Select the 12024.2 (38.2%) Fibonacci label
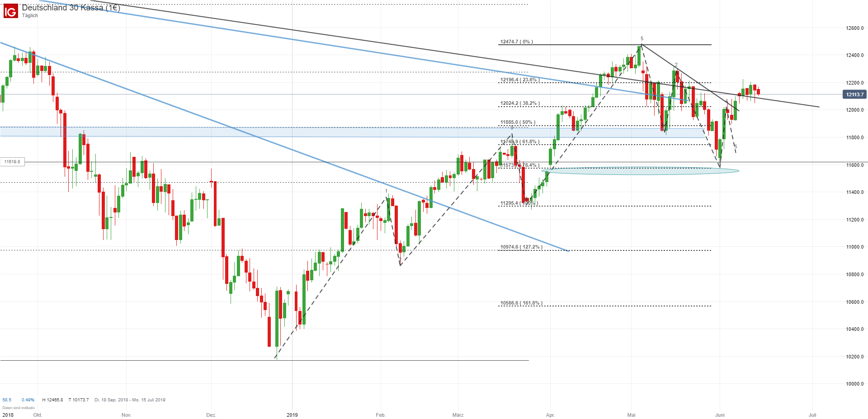This screenshot has width=868, height=419. [520, 104]
